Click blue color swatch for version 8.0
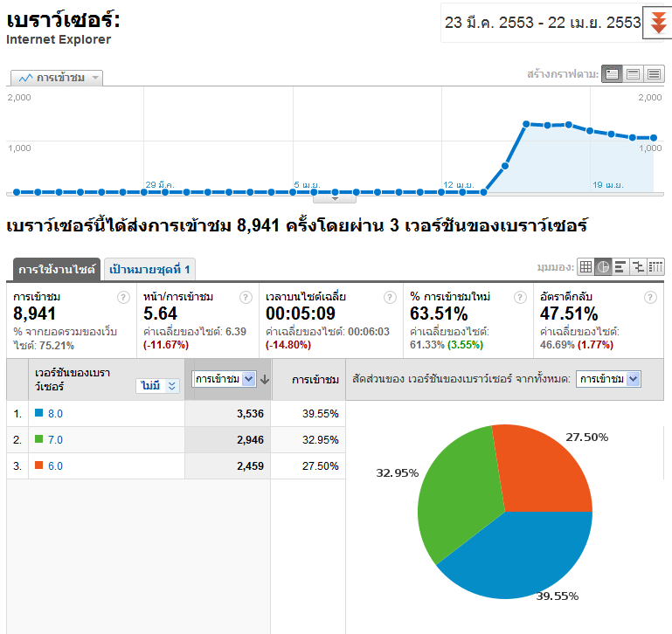Viewport: 672px width, 634px height. 39,413
